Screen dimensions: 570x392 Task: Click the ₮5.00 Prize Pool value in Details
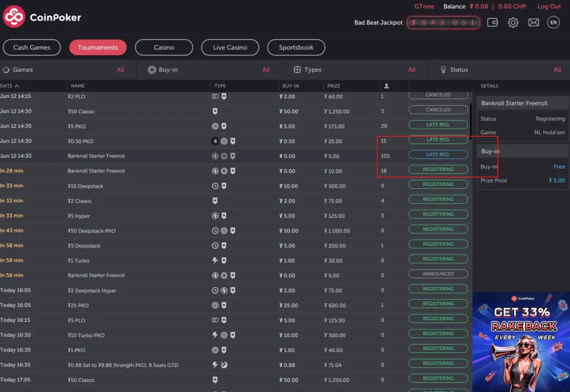pyautogui.click(x=557, y=180)
